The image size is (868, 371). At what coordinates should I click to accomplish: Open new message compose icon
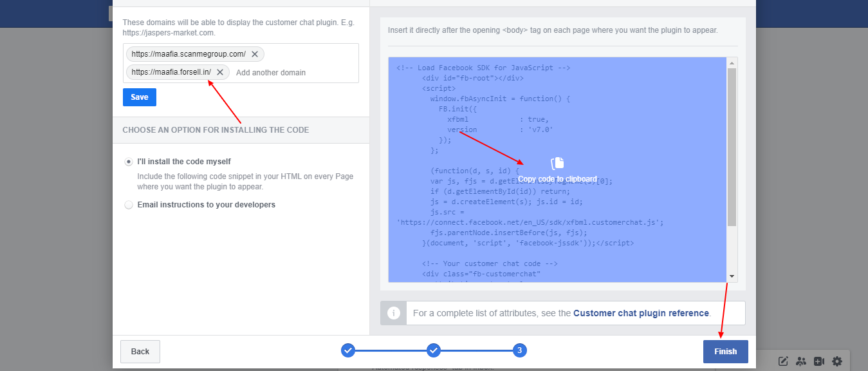[784, 361]
